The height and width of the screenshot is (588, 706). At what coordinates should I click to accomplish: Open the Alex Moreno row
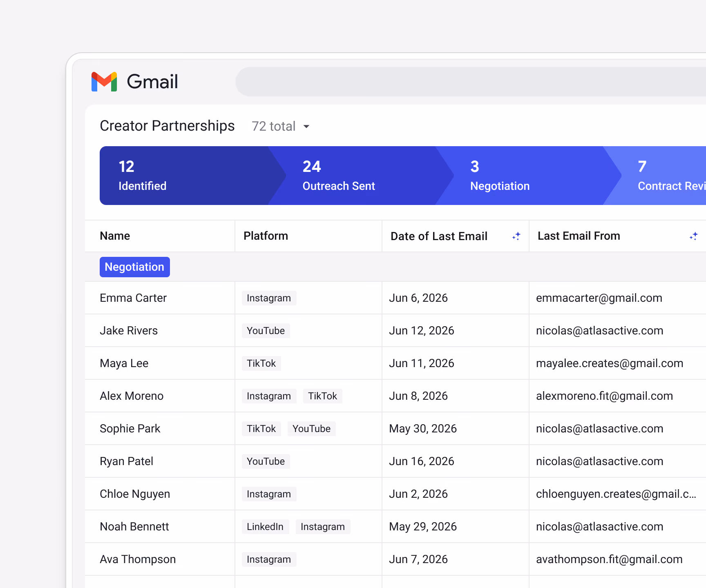coord(395,396)
